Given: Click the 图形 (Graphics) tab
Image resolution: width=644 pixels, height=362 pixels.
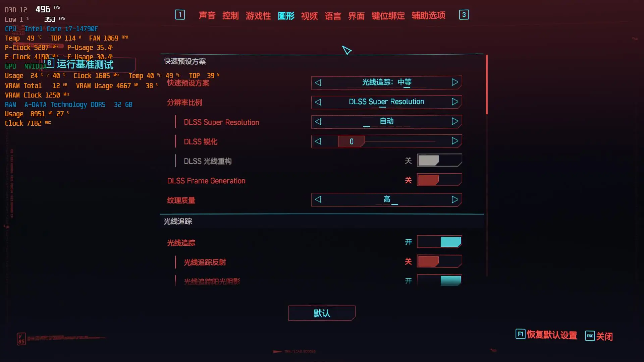Looking at the screenshot, I should pos(287,15).
